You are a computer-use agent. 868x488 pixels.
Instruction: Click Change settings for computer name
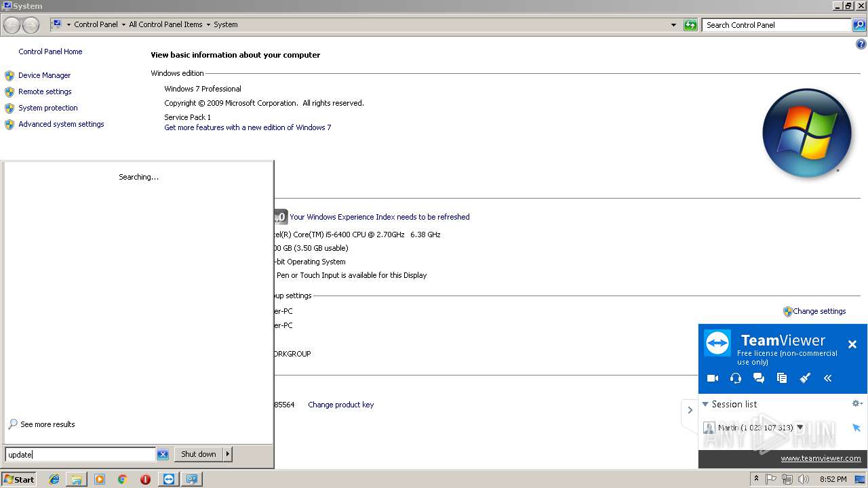tap(819, 311)
